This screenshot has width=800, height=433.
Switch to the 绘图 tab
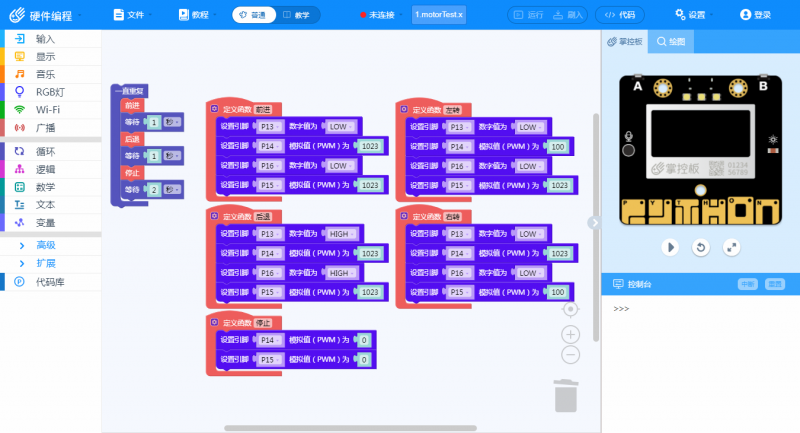[x=672, y=42]
